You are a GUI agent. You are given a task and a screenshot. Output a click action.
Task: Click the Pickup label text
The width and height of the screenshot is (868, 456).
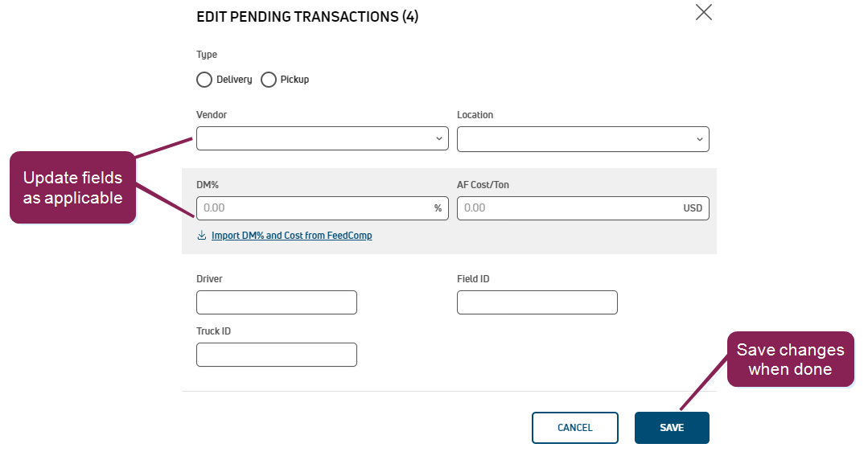tap(294, 80)
